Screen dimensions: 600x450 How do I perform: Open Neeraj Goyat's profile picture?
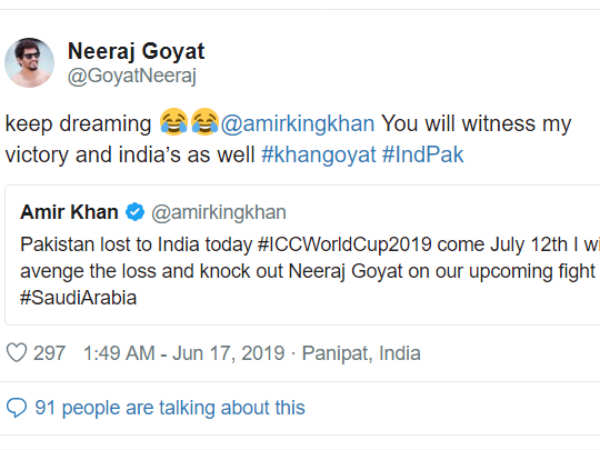(x=30, y=62)
